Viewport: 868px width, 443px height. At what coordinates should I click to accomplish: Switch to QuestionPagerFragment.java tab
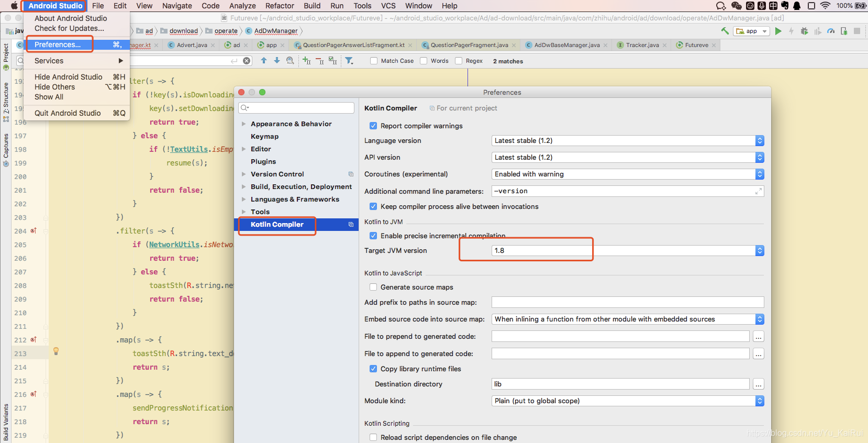[x=469, y=45]
